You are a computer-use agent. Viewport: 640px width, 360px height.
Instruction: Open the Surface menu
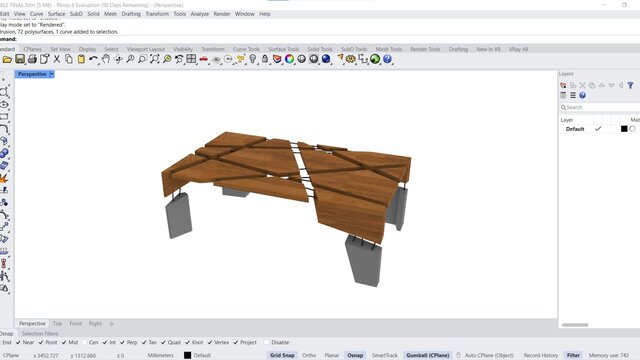56,14
